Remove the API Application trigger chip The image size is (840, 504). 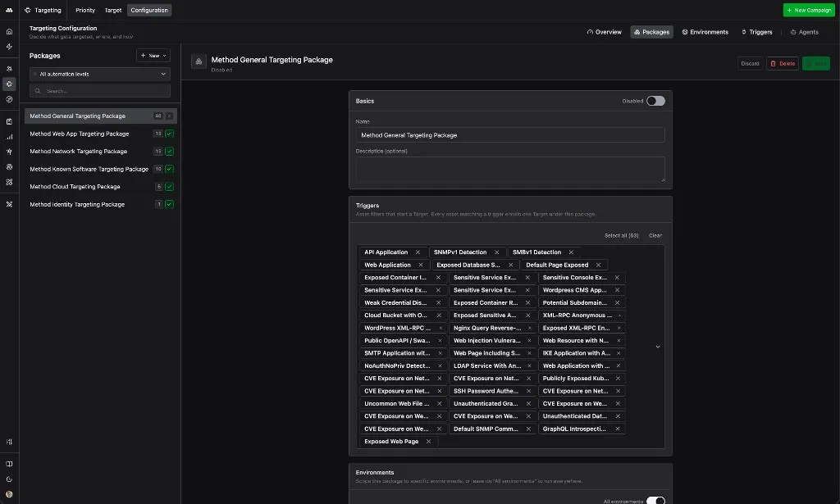(418, 252)
